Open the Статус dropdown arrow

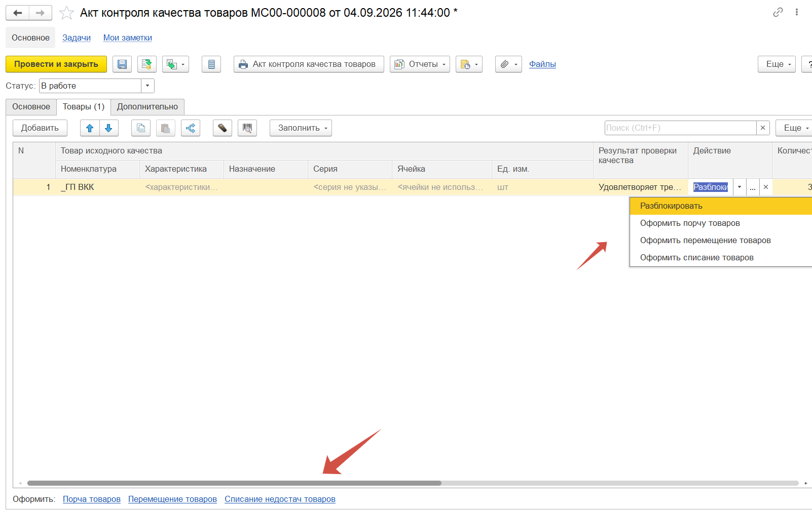[147, 86]
